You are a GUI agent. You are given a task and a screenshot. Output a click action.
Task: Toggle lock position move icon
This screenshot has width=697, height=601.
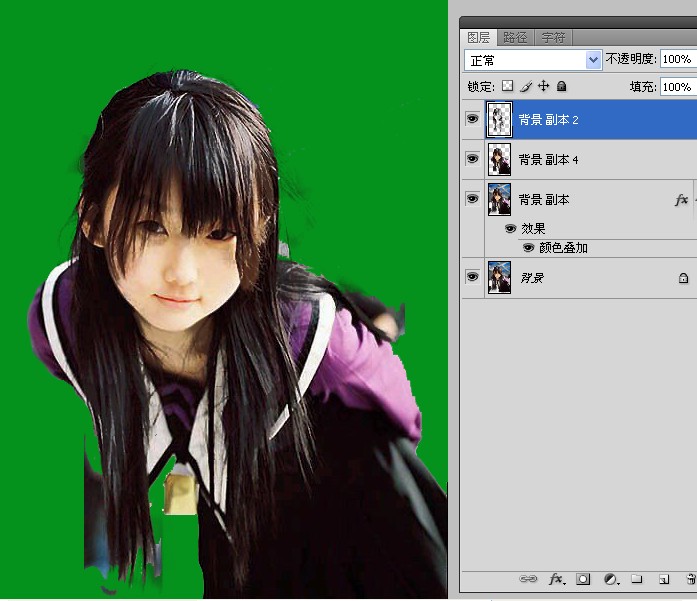pos(543,86)
